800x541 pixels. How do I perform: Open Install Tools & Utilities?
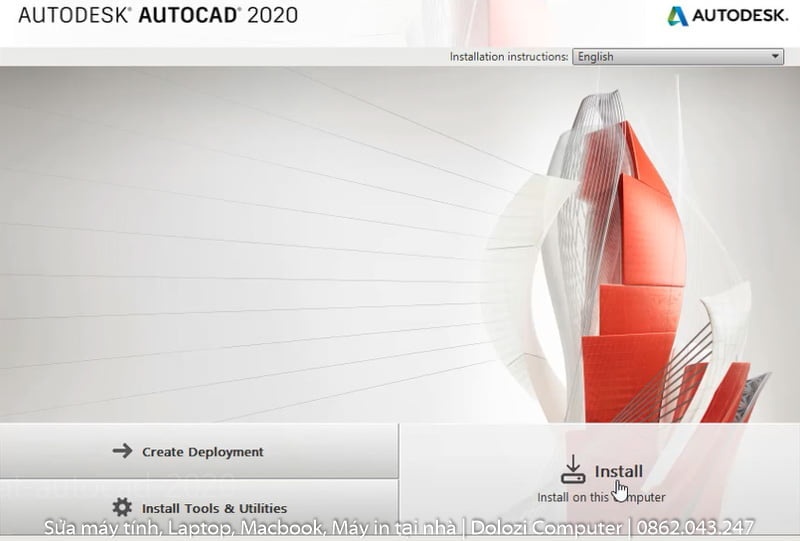(198, 508)
